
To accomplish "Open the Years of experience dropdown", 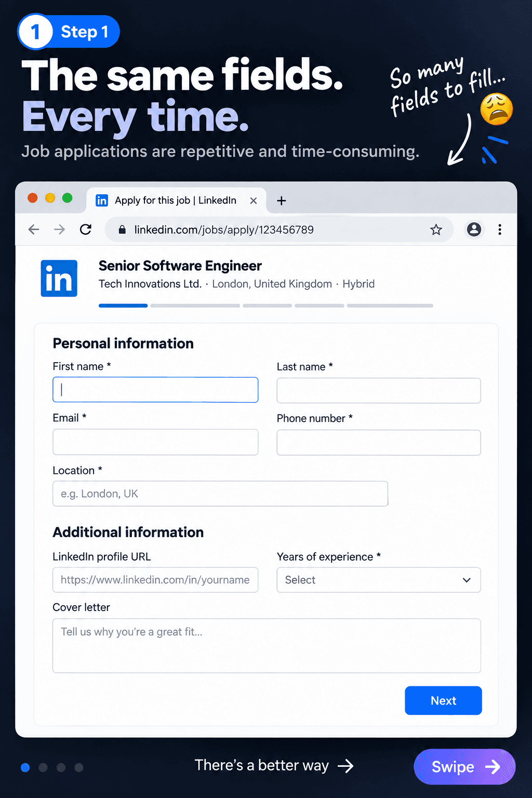I will click(x=379, y=580).
